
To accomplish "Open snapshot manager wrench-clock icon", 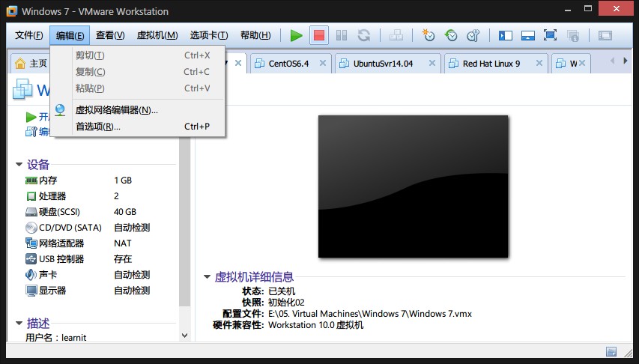I will (473, 35).
